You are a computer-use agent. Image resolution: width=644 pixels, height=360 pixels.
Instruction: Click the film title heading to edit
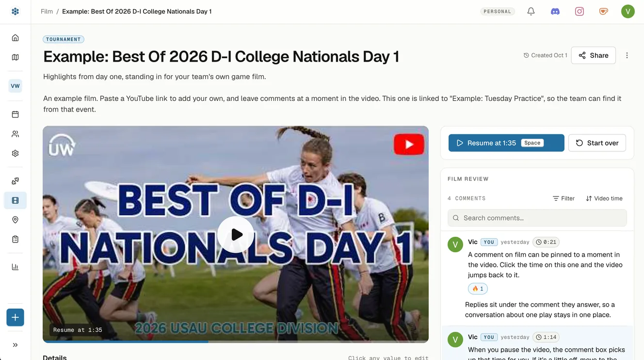tap(221, 56)
